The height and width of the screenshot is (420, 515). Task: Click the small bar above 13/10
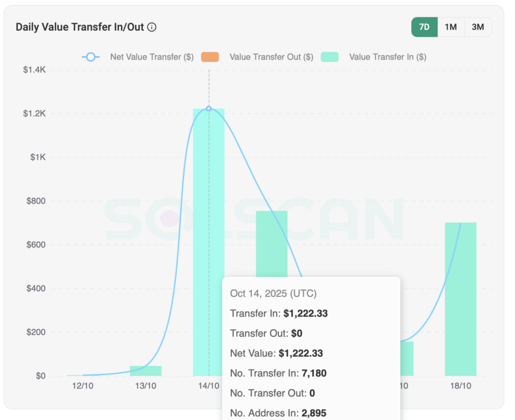[146, 371]
